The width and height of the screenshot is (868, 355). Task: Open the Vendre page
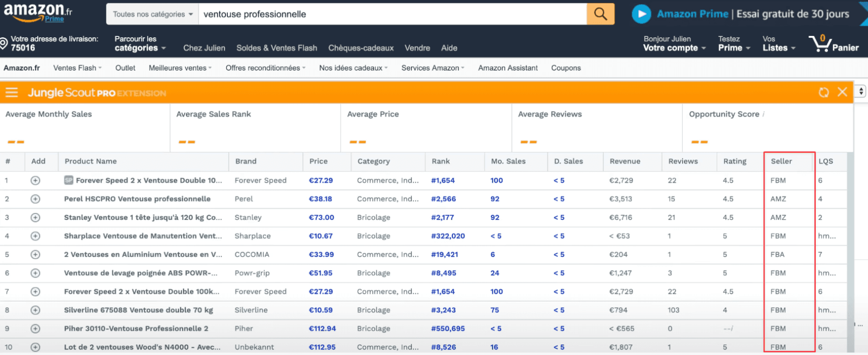tap(417, 48)
